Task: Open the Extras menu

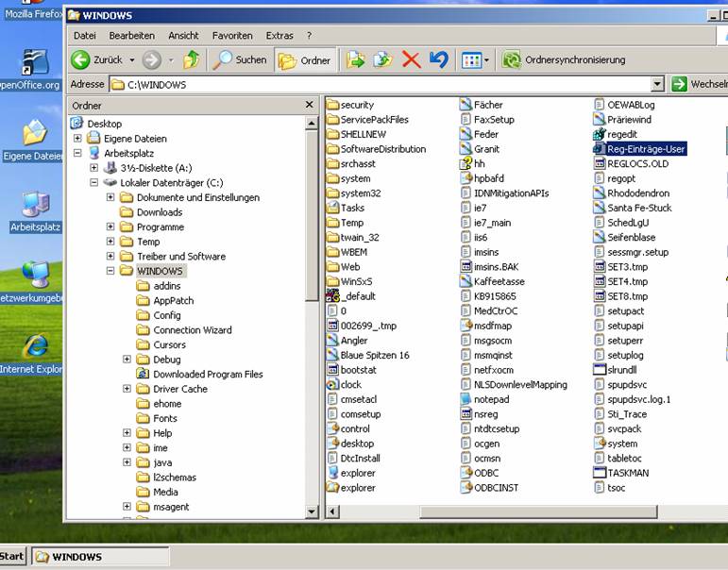Action: point(279,35)
